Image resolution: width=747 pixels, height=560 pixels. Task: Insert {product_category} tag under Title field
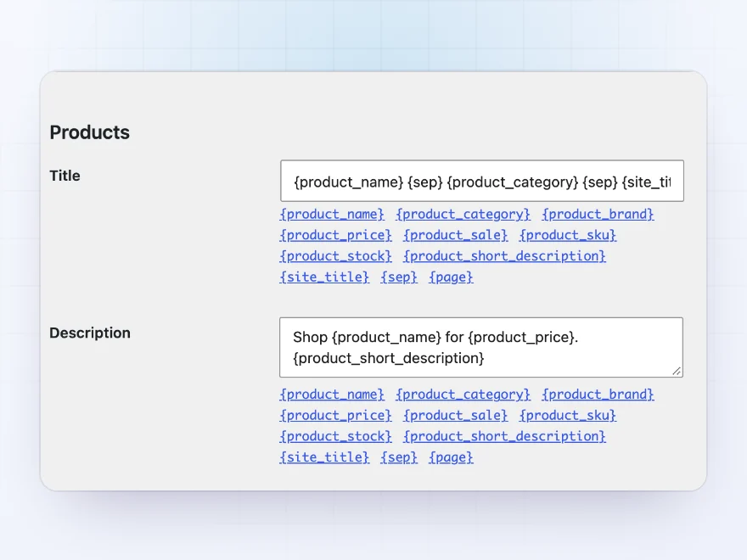pos(463,215)
